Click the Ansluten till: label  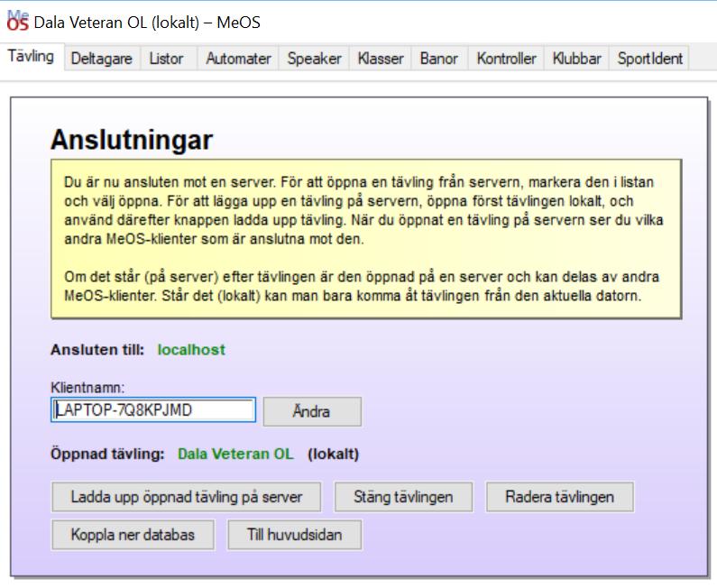[x=97, y=350]
